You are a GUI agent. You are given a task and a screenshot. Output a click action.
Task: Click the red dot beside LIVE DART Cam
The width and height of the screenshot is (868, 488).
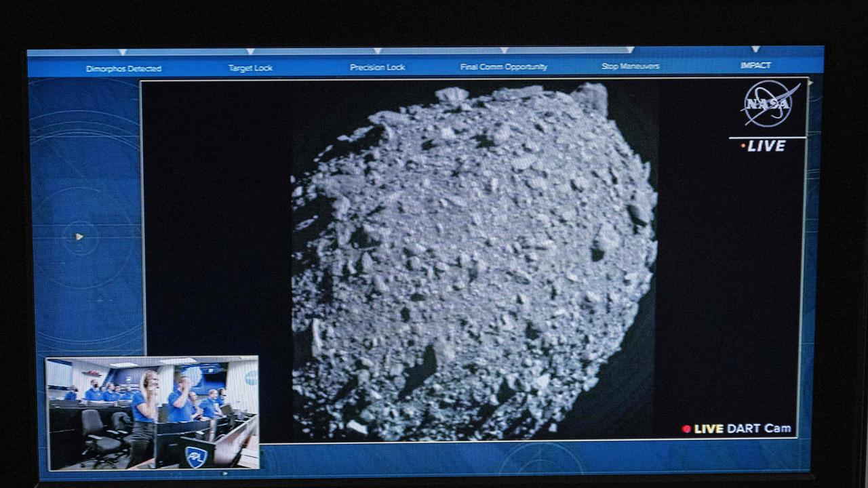[686, 429]
